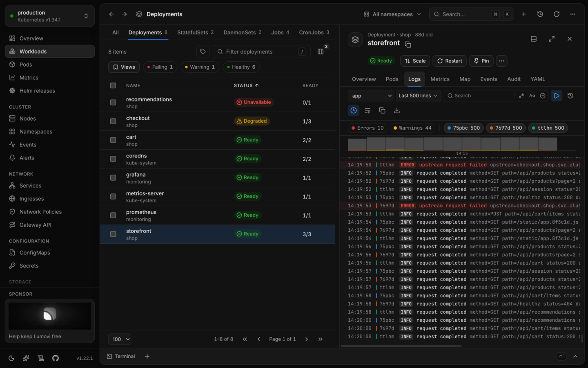Filter by the Failing 1 chip
This screenshot has width=588, height=368.
160,67
